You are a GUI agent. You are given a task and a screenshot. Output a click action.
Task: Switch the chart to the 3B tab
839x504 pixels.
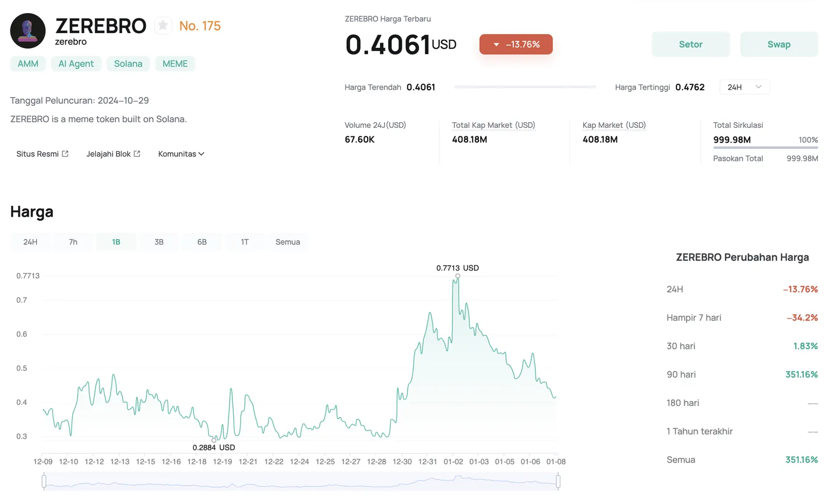(159, 242)
